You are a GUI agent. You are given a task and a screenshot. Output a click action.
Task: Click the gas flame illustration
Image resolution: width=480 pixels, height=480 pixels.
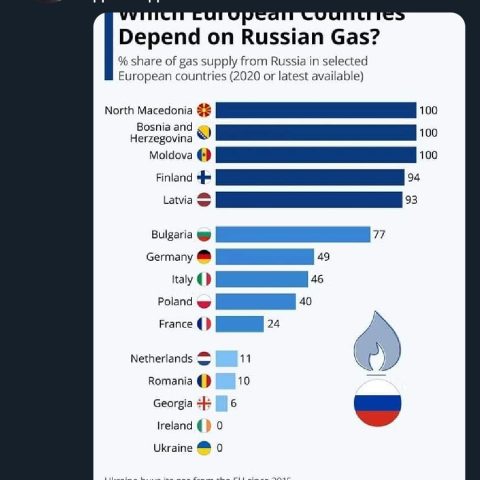[x=377, y=341]
